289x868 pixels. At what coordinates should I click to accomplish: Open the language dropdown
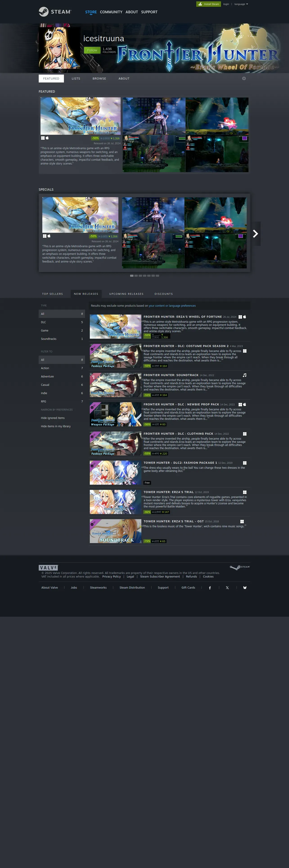pos(241,4)
